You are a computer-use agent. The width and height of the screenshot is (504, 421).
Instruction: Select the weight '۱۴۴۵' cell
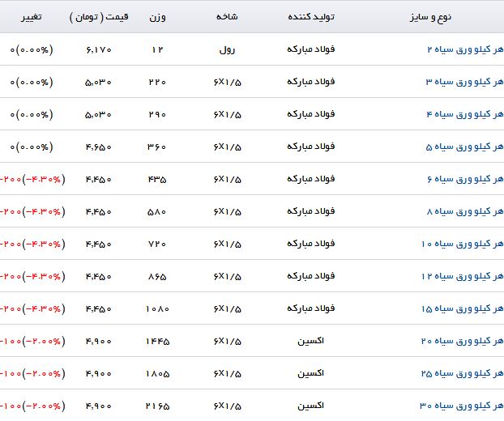[x=157, y=342]
